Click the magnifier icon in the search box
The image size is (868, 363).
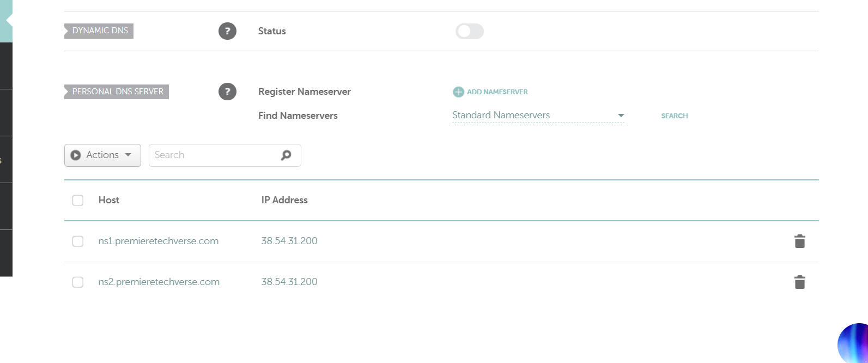[286, 155]
